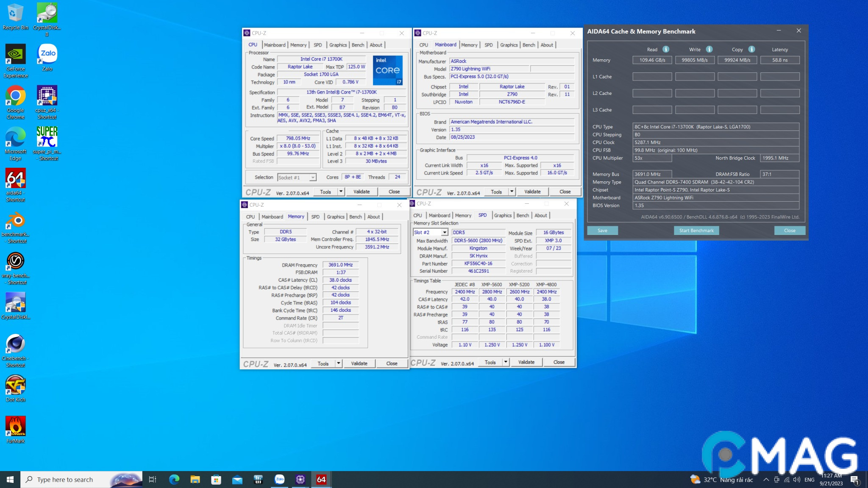Image resolution: width=868 pixels, height=488 pixels.
Task: Click the Read info icon in AIDA64
Action: coord(666,49)
